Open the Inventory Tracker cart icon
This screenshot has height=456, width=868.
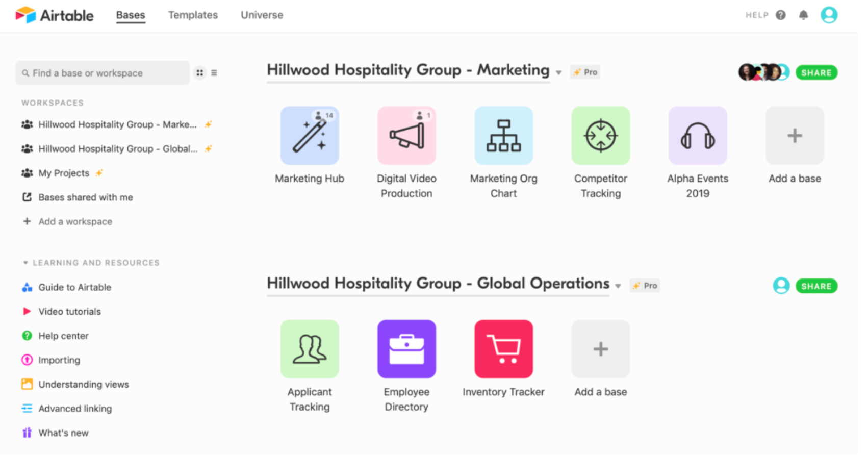(x=503, y=349)
